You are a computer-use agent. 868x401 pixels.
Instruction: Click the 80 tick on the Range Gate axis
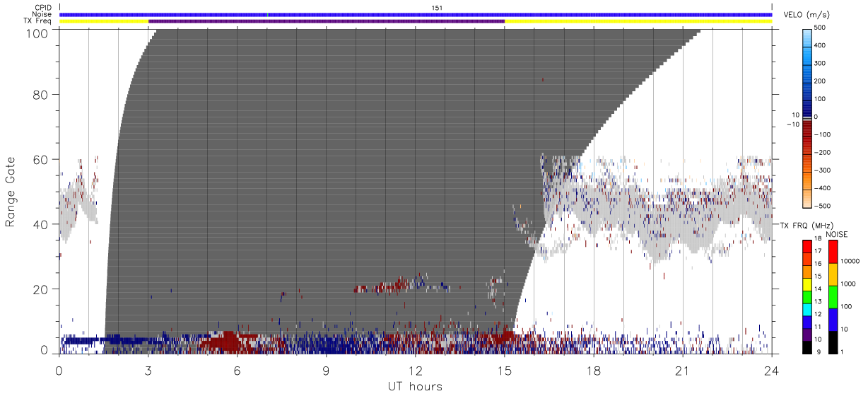click(42, 94)
